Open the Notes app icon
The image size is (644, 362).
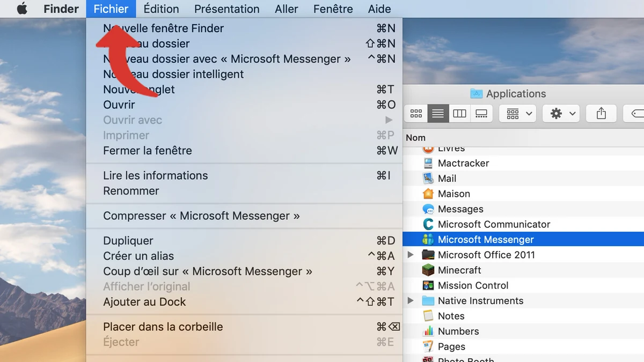point(452,316)
